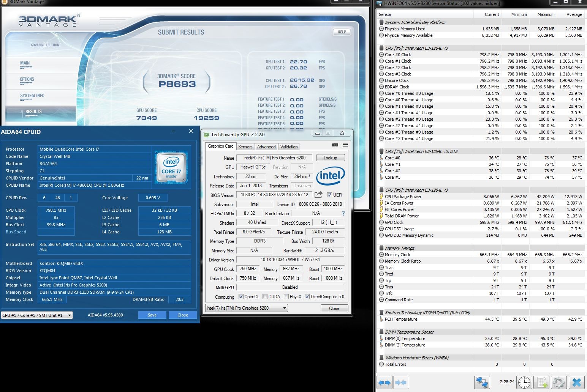Switch to the GPU-Z Advanced tab
This screenshot has height=392, width=587.
click(266, 147)
